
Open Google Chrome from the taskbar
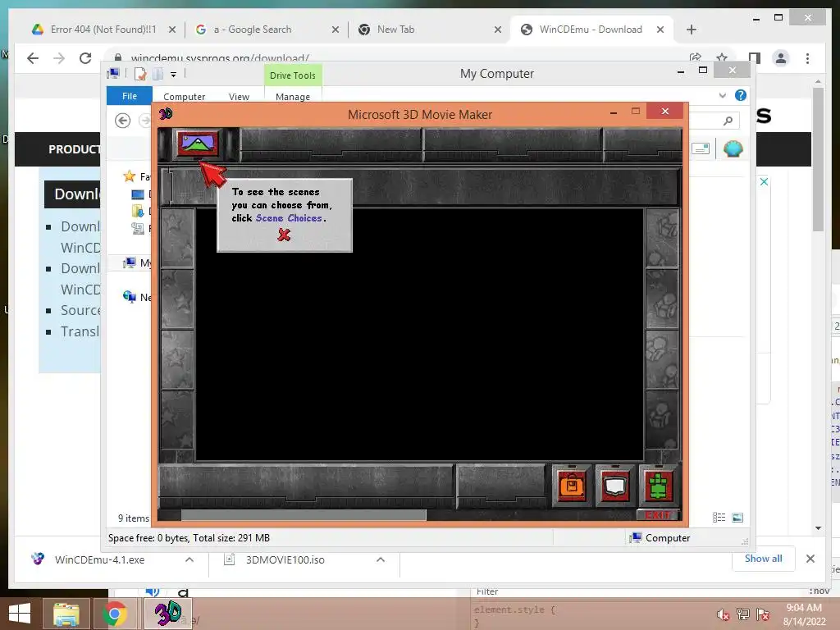click(114, 614)
